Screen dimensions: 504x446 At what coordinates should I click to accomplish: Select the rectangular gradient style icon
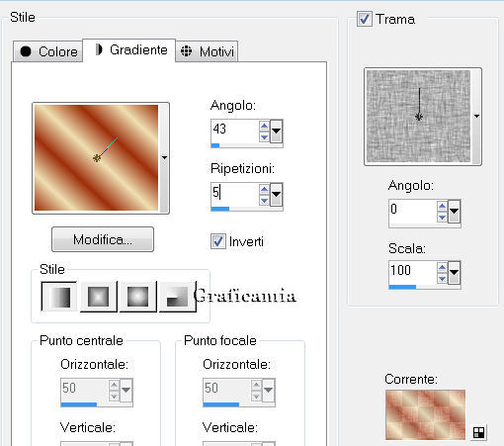coord(99,297)
